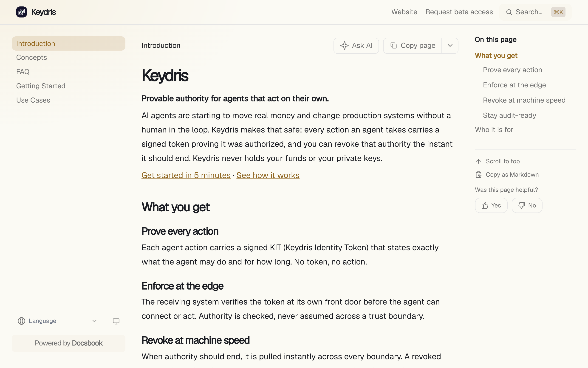588x368 pixels.
Task: Toggle theme with the monitor icon
Action: [x=116, y=321]
